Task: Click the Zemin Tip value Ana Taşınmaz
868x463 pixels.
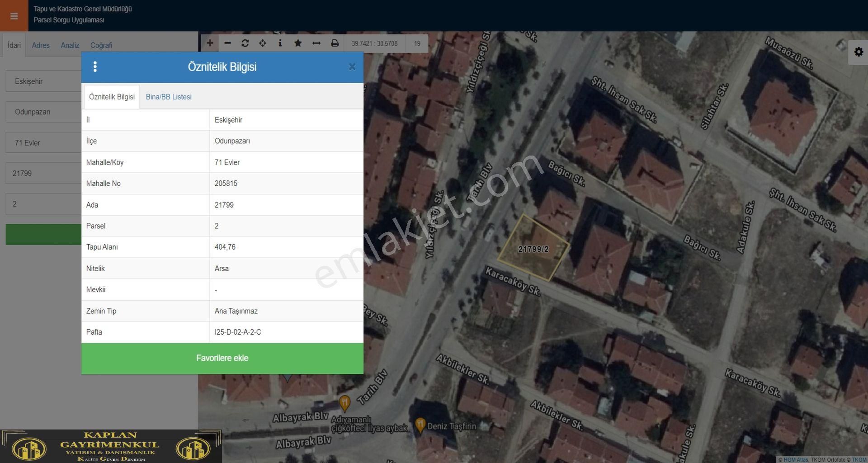Action: pos(236,311)
